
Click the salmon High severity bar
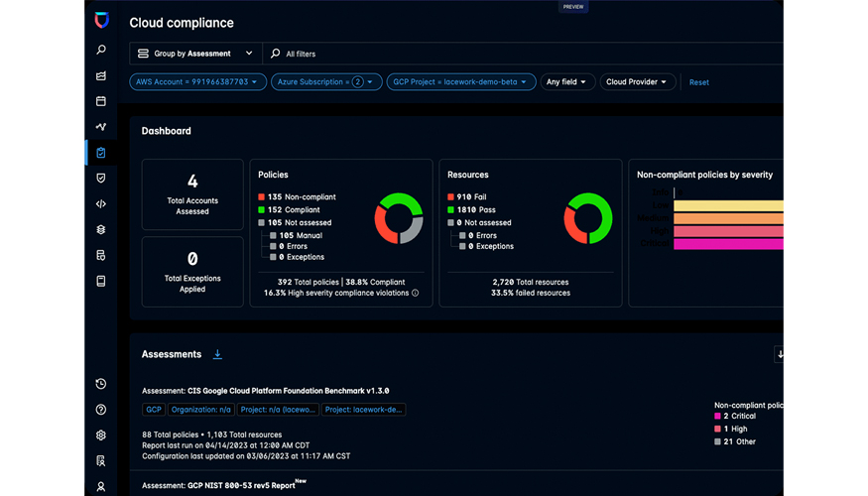point(728,231)
